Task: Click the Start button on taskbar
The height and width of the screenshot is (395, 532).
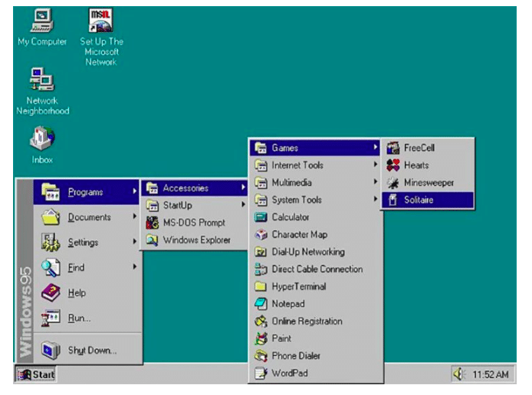Action: [34, 375]
